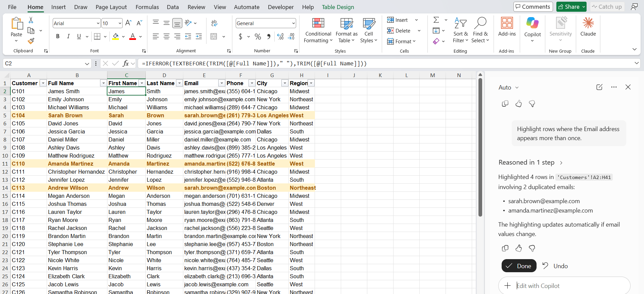Toggle Underline formatting

79,36
